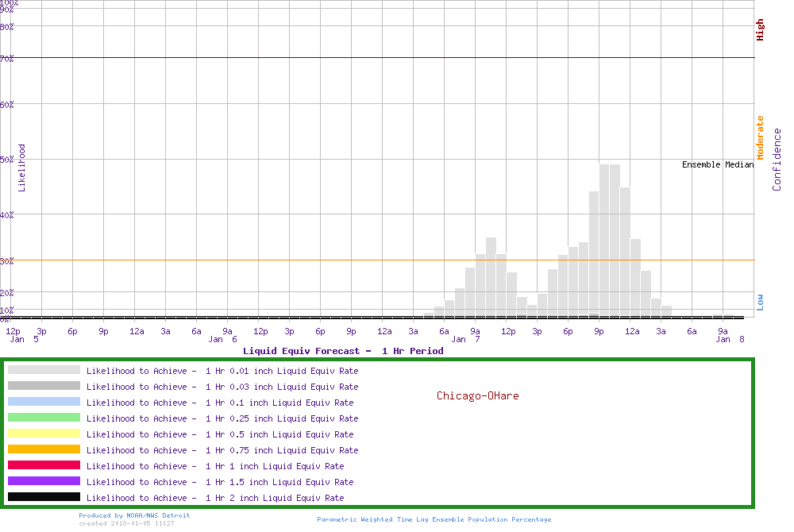Click the red 1 inch legend swatch
The width and height of the screenshot is (794, 532).
(44, 465)
